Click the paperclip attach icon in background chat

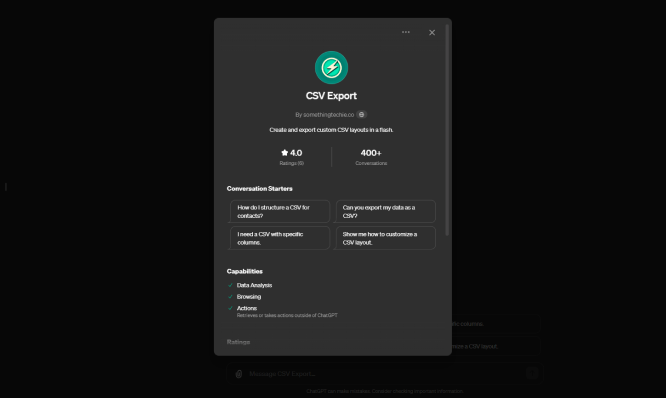(239, 374)
